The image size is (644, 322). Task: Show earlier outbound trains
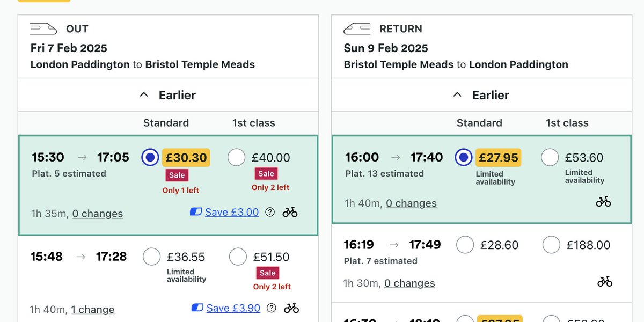168,95
